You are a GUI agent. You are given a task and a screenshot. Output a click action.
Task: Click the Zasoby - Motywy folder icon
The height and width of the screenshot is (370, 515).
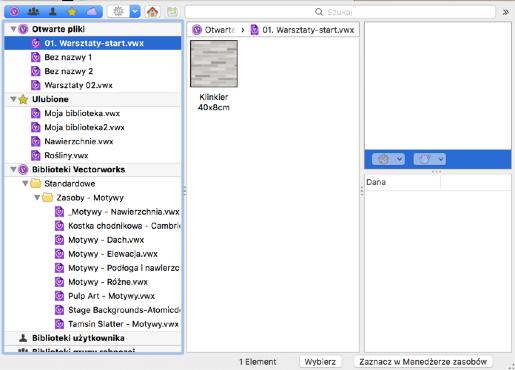click(x=48, y=197)
